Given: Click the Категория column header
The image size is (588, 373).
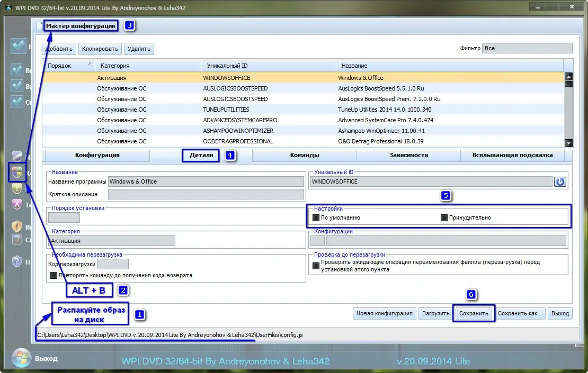Looking at the screenshot, I should coord(148,66).
